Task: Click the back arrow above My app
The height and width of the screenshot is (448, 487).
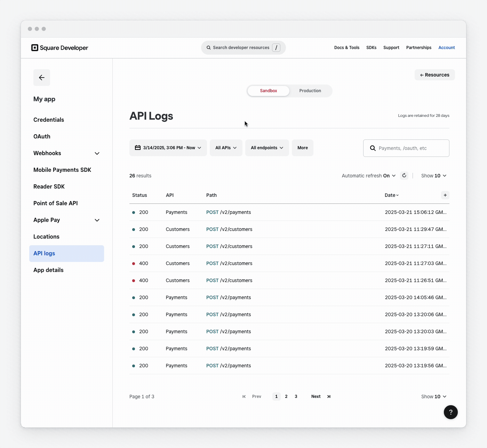Action: point(42,78)
